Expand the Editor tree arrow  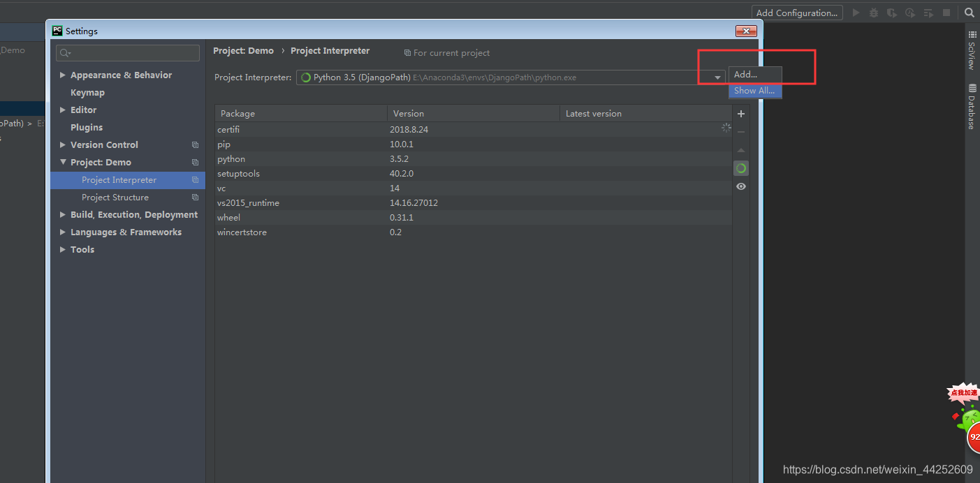[63, 110]
